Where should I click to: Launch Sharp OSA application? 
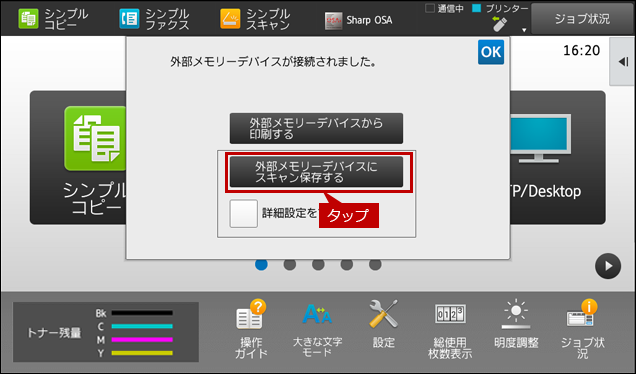click(359, 20)
